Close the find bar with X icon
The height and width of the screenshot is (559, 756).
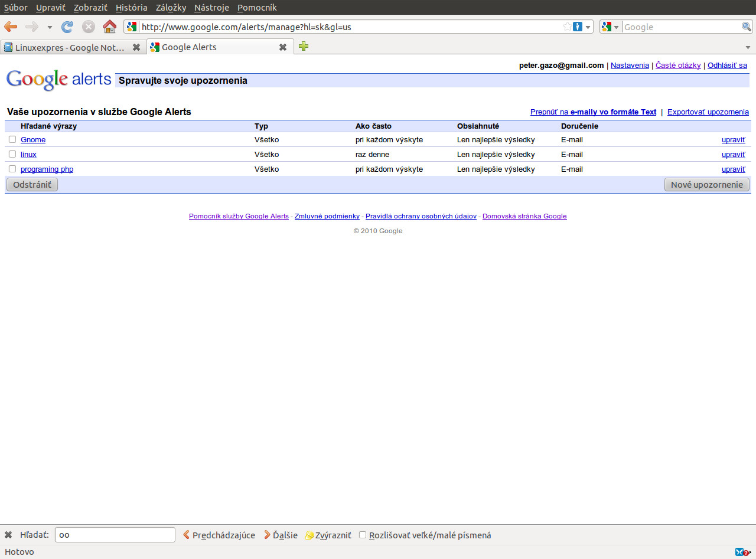(8, 535)
